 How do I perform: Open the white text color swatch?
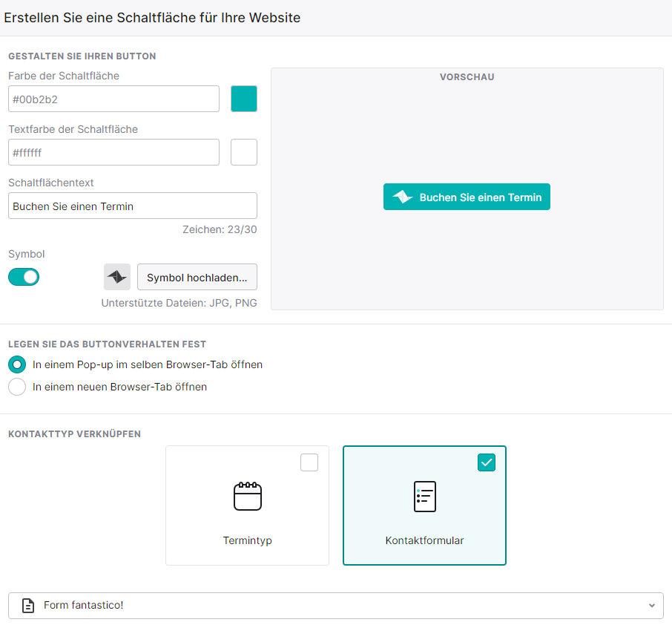click(x=244, y=152)
